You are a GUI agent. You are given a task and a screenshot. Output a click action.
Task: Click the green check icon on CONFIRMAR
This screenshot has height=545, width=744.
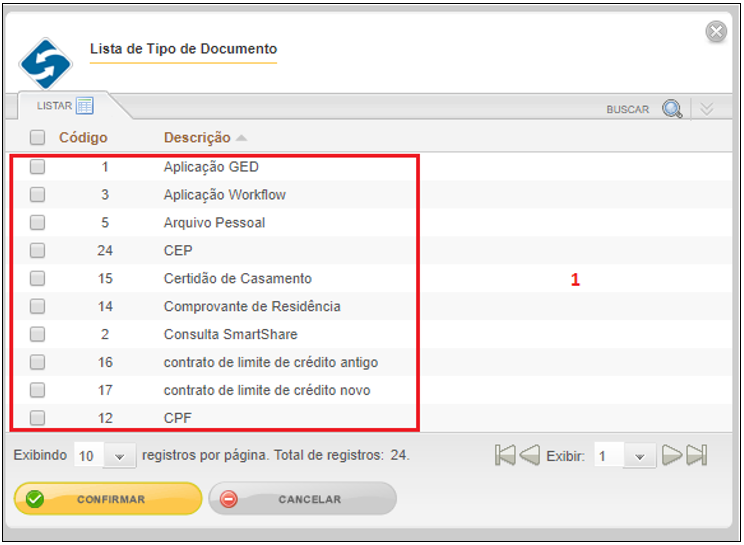point(35,499)
